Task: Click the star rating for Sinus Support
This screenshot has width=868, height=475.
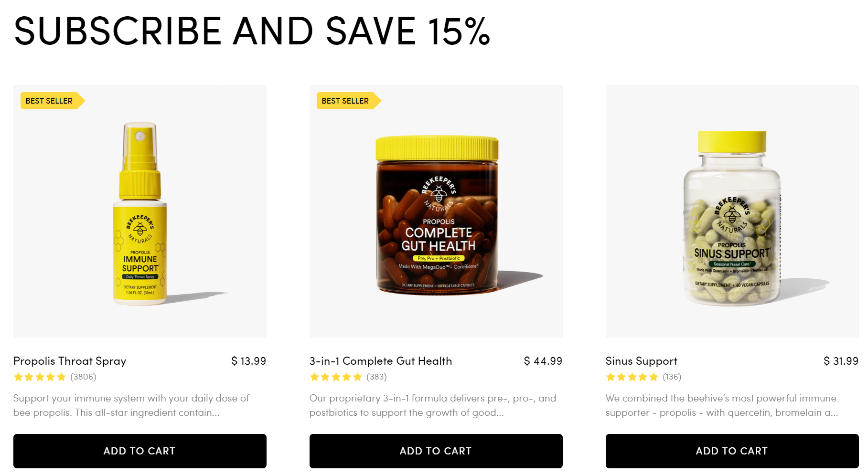Action: (632, 377)
